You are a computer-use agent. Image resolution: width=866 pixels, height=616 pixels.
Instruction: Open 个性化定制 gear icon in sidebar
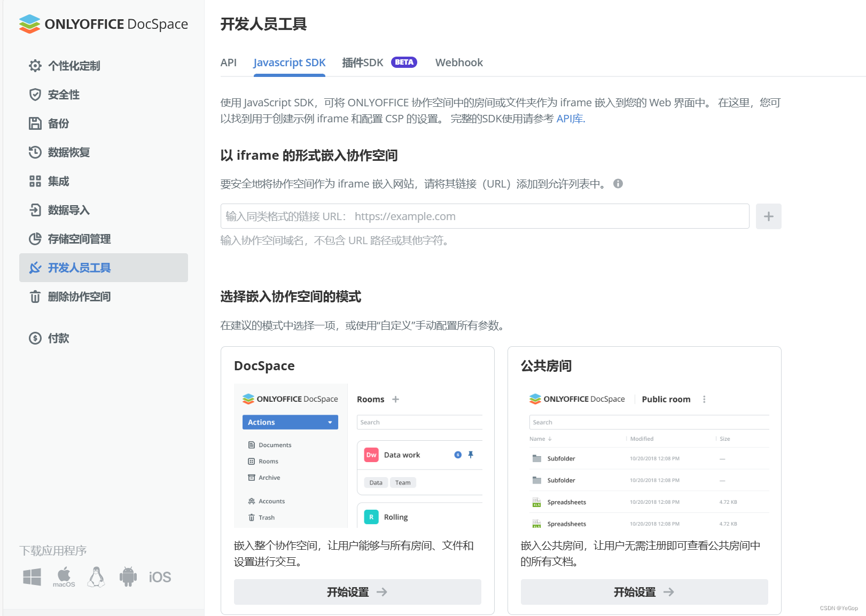click(35, 66)
